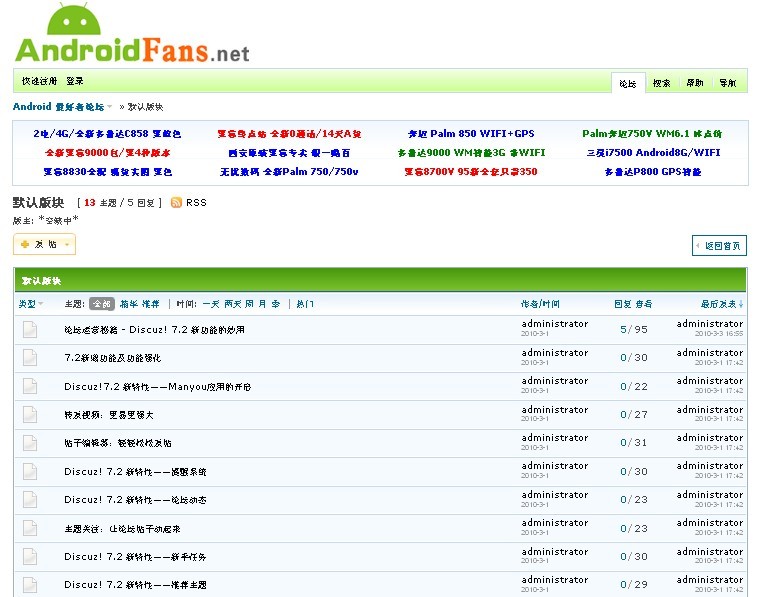Select the 全部 topic filter
This screenshot has height=597, width=759.
(x=102, y=304)
